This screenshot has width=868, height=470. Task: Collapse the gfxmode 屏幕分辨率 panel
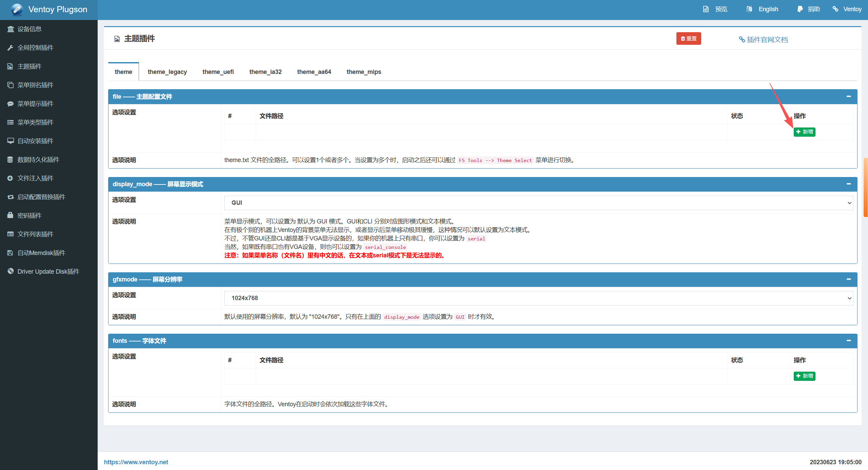(849, 279)
